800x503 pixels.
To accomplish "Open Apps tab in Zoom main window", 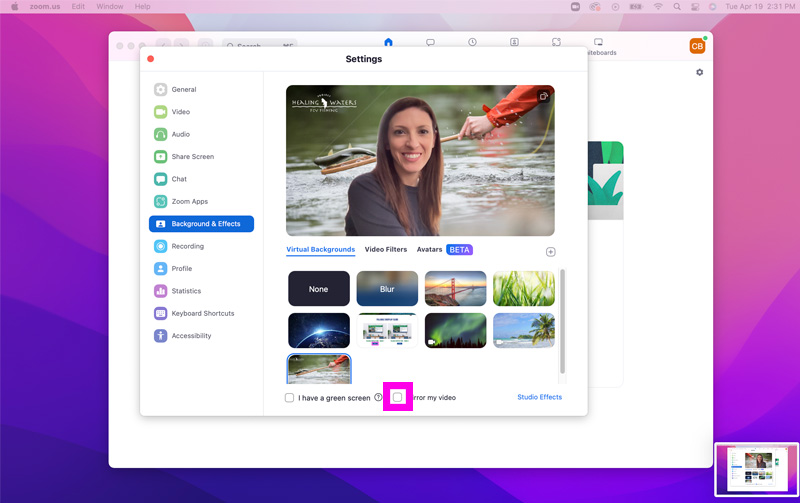I will [556, 42].
